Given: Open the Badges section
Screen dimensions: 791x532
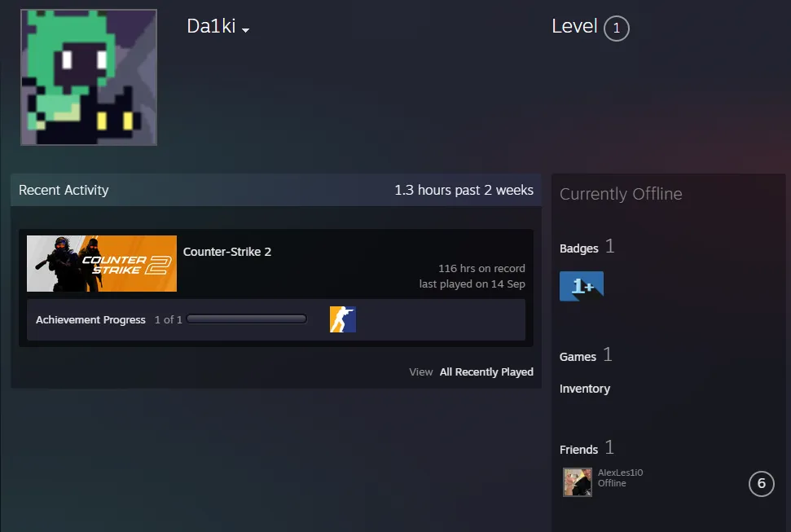Looking at the screenshot, I should coord(578,248).
